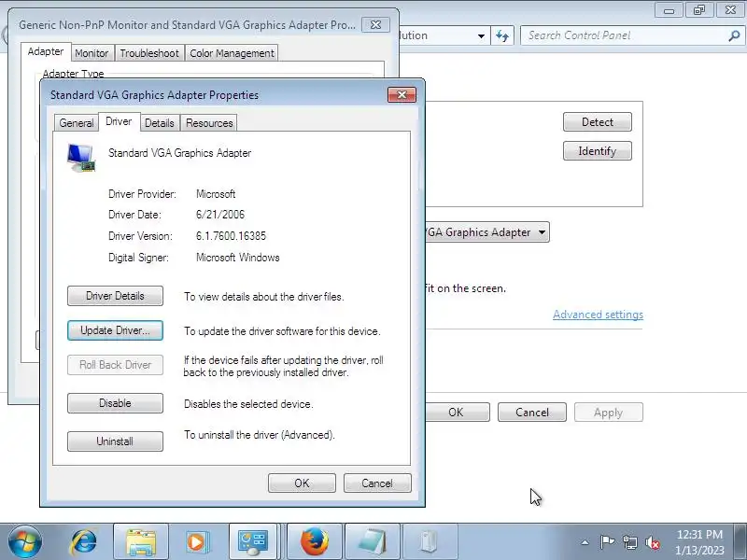
Task: Click the Uninstall driver button
Action: click(x=115, y=441)
